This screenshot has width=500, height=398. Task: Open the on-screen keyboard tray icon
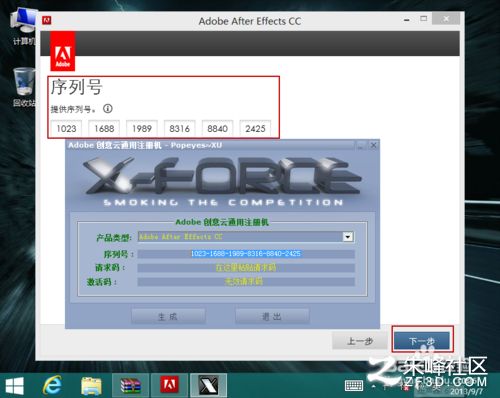pos(354,386)
